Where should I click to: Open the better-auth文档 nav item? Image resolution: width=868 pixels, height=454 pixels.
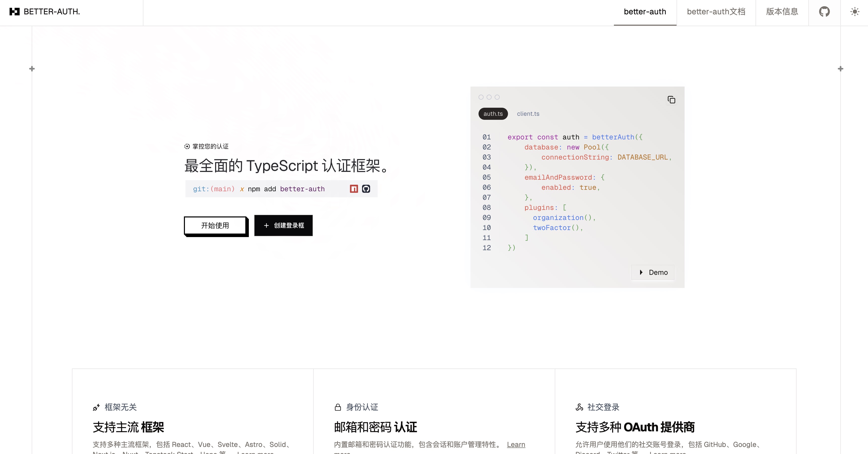click(716, 12)
